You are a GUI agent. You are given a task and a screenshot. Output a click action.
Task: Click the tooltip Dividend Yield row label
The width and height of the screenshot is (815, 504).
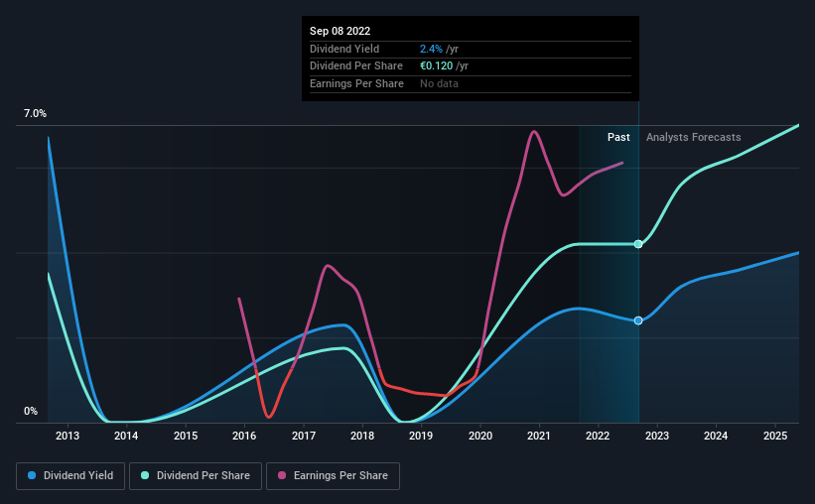pyautogui.click(x=344, y=49)
